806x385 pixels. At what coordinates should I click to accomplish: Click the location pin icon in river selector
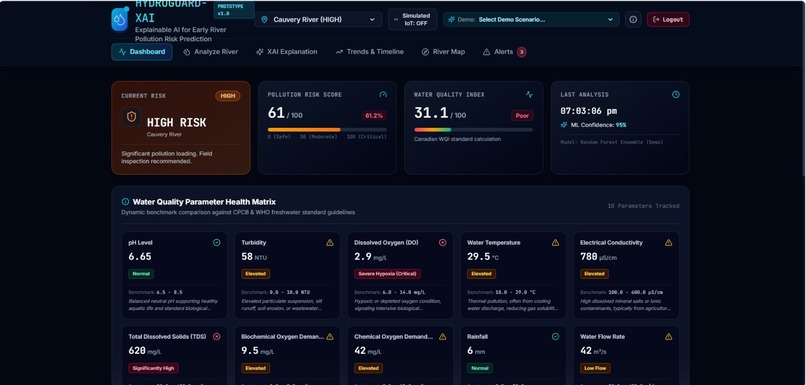[265, 20]
